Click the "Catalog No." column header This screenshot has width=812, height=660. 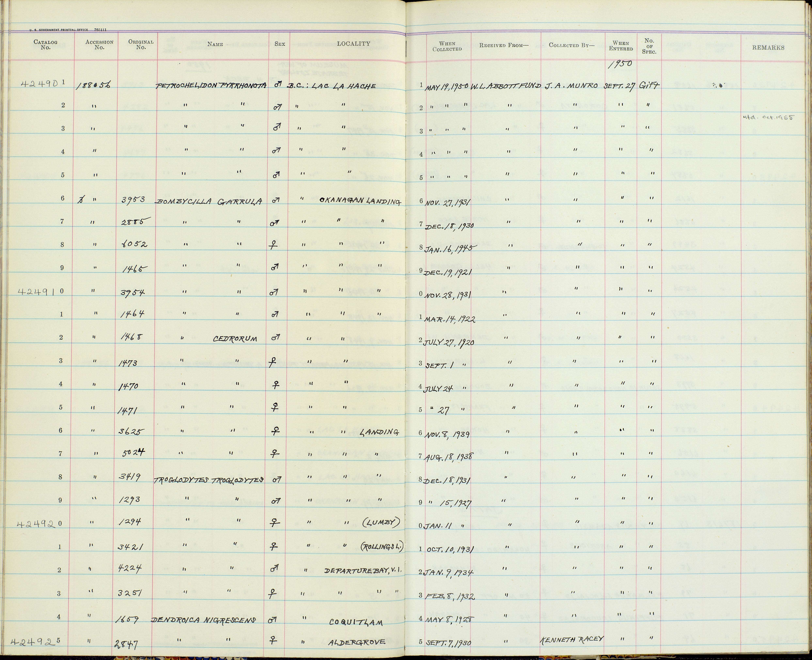(x=46, y=45)
